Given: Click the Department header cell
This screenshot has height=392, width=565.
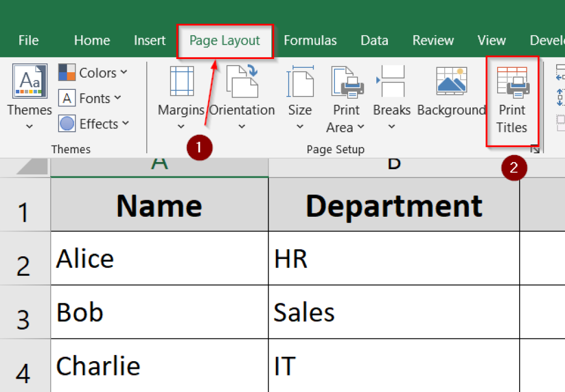Looking at the screenshot, I should coord(393,205).
